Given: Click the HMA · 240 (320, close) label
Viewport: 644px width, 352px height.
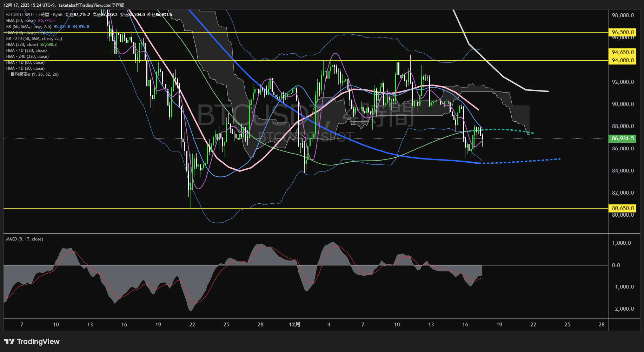Looking at the screenshot, I should pyautogui.click(x=27, y=56).
